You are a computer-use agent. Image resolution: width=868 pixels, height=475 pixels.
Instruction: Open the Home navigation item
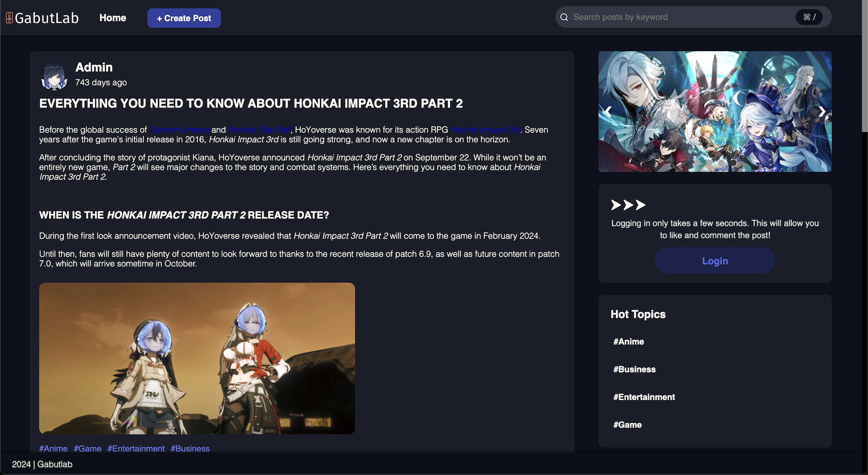[113, 18]
